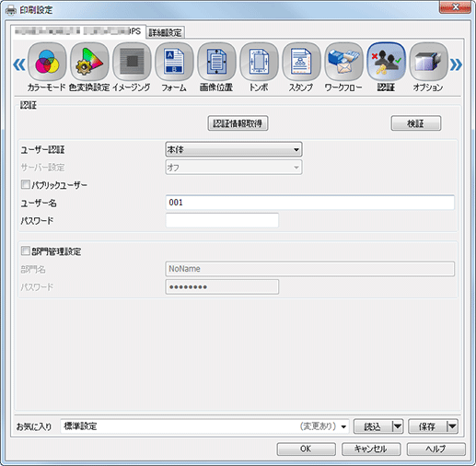
Task: Switch to the 詳細設定 tab
Action: point(165,32)
